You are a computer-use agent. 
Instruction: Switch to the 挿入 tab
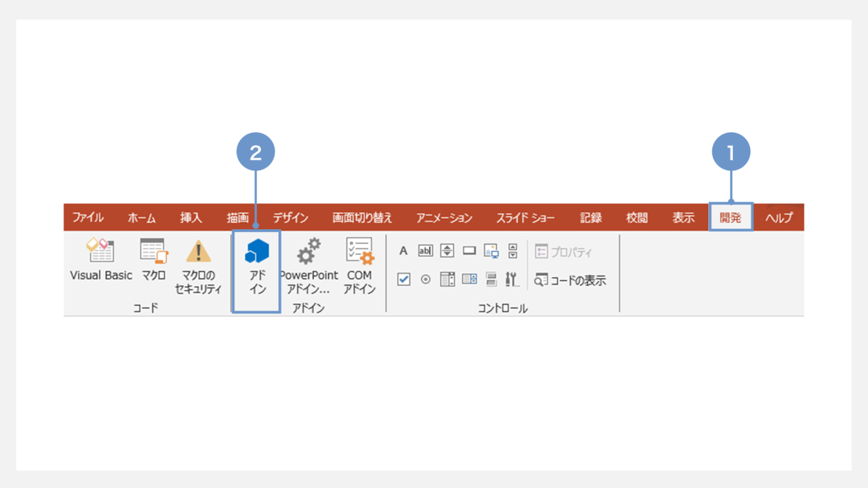[x=191, y=218]
